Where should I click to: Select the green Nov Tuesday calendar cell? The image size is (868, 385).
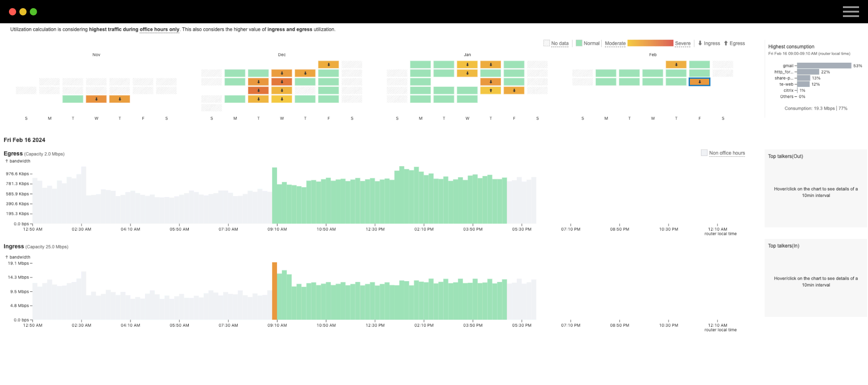click(73, 99)
